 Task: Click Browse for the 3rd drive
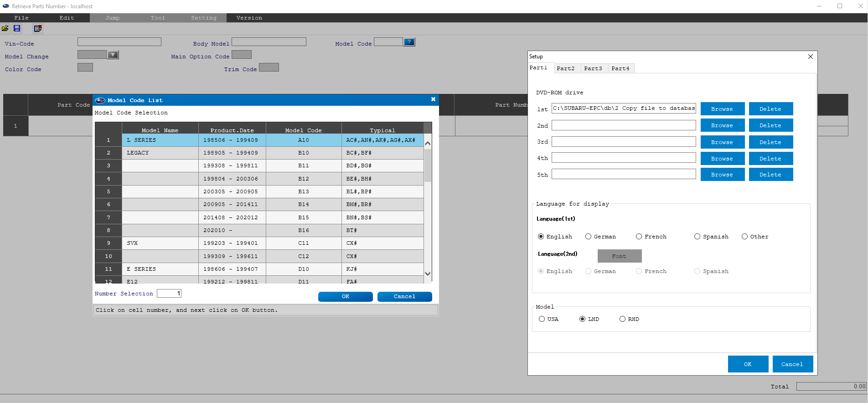tap(723, 142)
